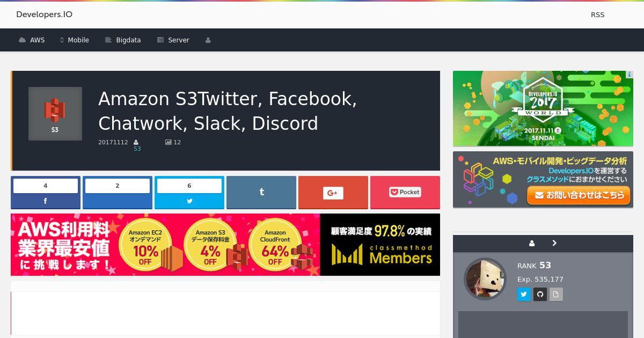
Task: Select the author profile person tab
Action: tap(532, 243)
